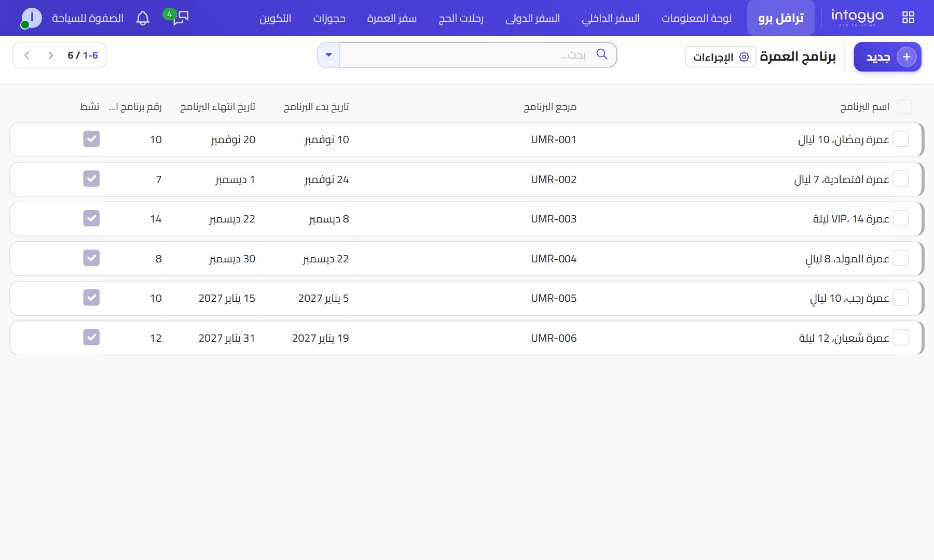934x560 pixels.
Task: Sort by نشط column header
Action: (89, 107)
